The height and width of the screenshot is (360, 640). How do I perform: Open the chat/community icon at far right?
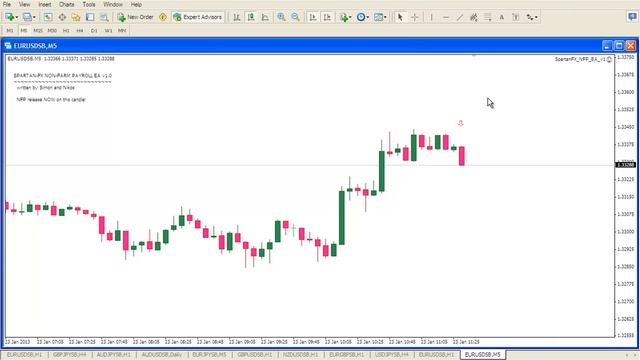click(632, 17)
